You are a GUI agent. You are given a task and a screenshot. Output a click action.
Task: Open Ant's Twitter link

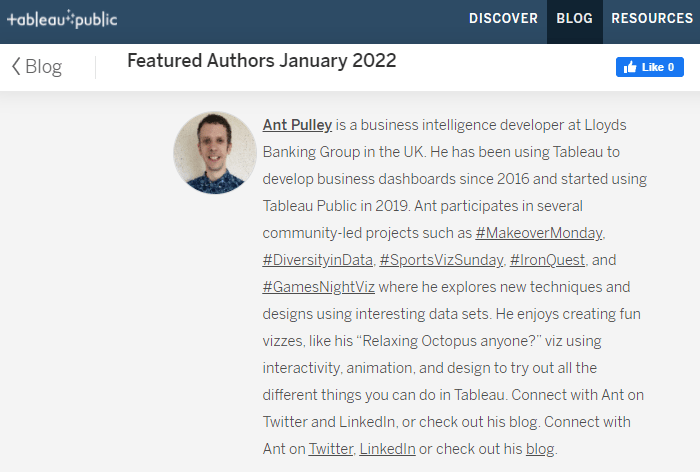click(330, 449)
